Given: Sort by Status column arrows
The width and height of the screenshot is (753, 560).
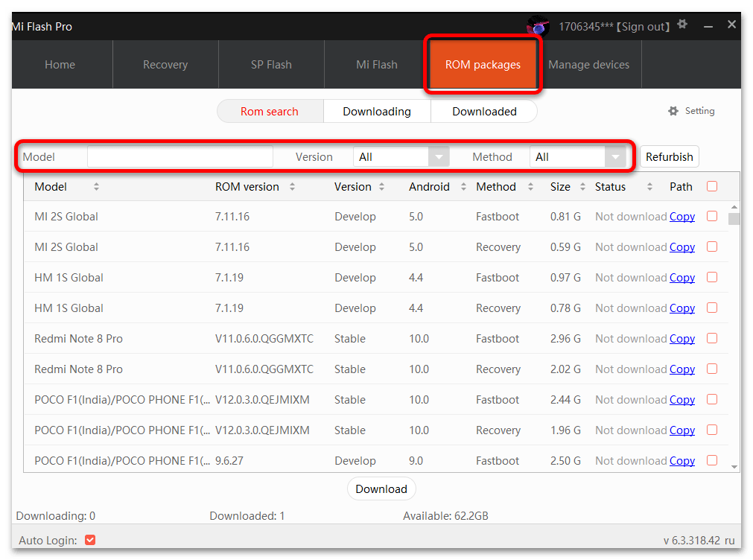Looking at the screenshot, I should 649,187.
